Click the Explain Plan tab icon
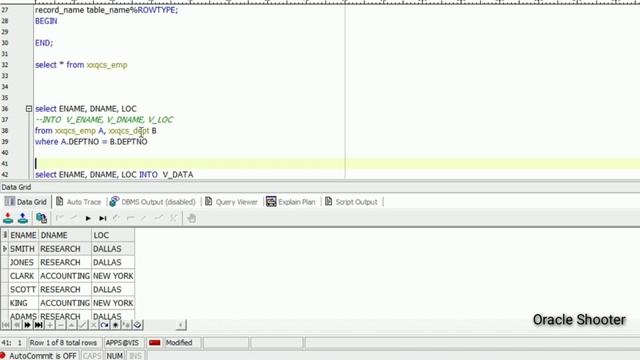640x360 pixels. pyautogui.click(x=271, y=201)
